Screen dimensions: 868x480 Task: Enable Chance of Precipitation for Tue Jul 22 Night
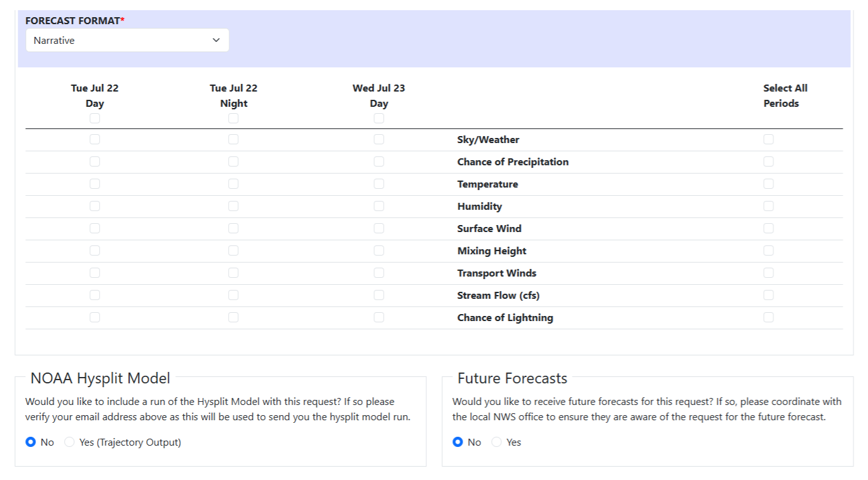click(x=233, y=161)
